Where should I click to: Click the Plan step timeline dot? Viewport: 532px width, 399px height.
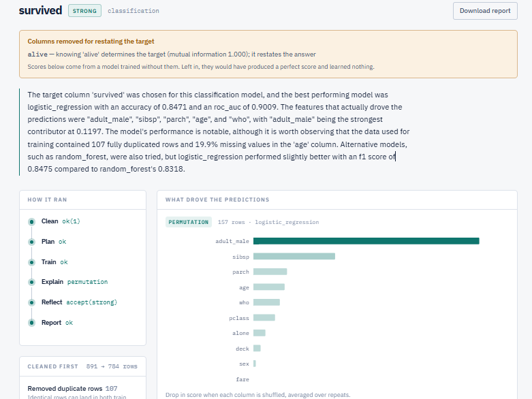pos(31,242)
